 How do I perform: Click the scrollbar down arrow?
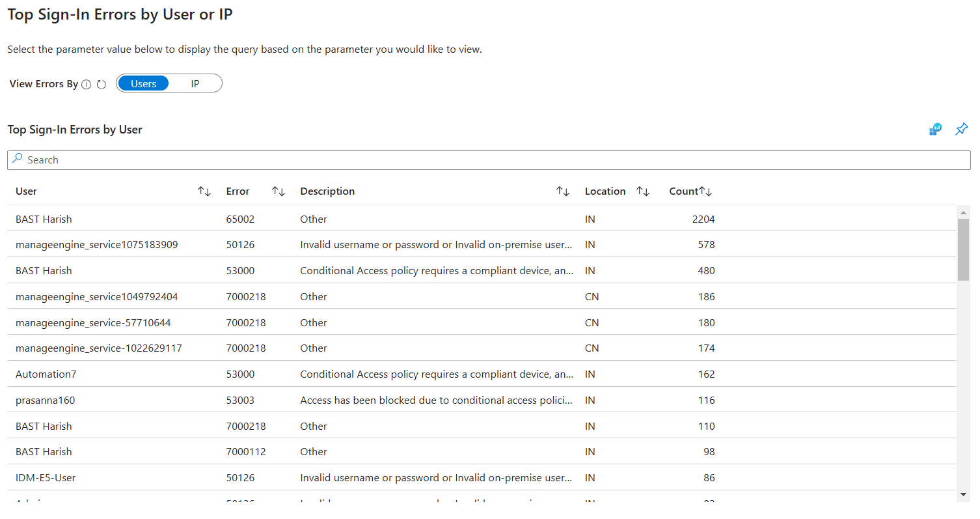coord(963,496)
